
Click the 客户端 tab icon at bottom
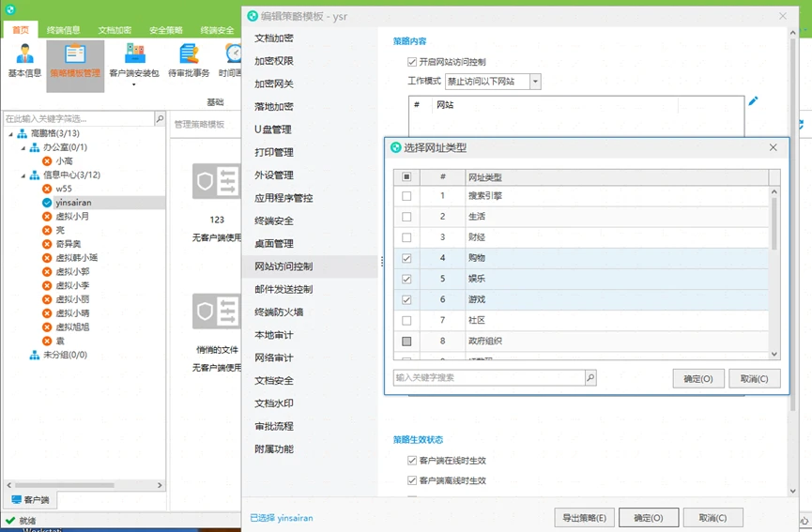[x=17, y=499]
